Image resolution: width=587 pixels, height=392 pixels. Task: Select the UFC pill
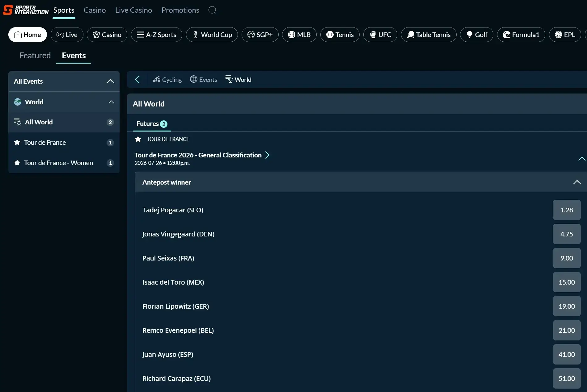[380, 35]
